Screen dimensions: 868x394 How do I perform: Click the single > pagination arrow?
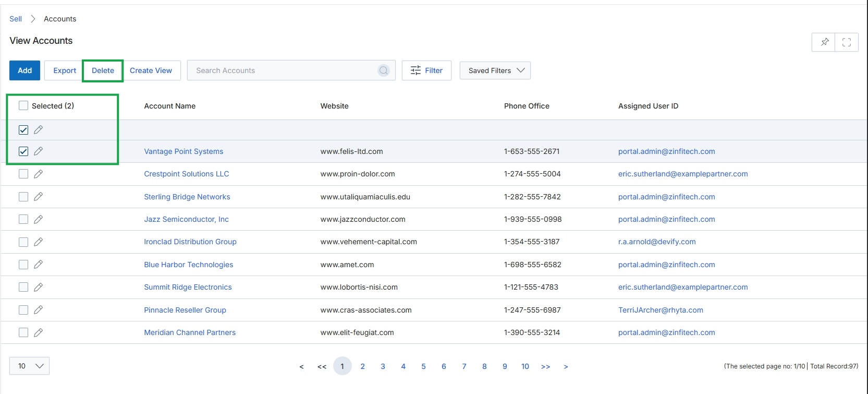click(566, 367)
